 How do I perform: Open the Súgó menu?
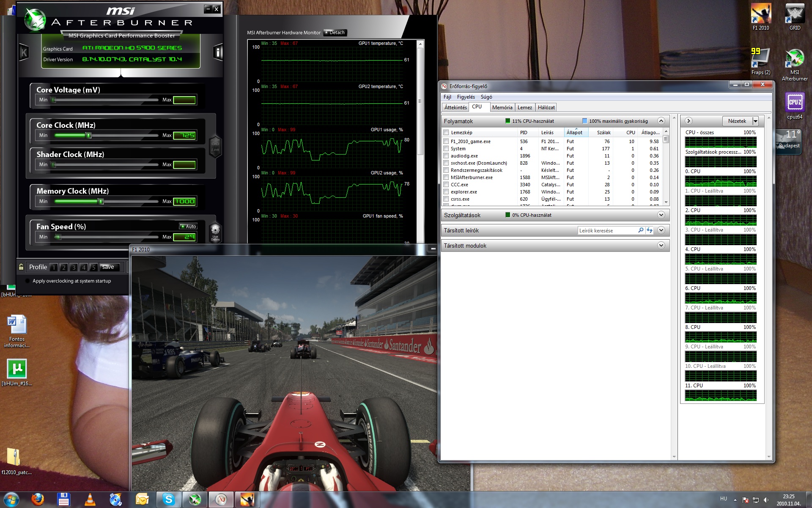tap(486, 97)
